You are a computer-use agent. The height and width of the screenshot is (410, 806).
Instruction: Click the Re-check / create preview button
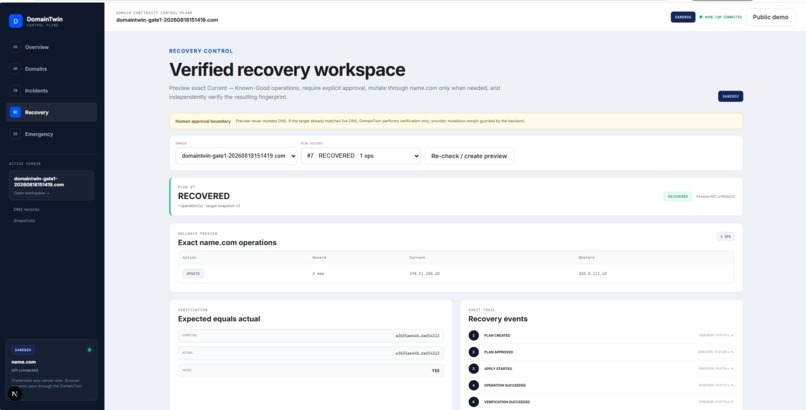click(x=469, y=156)
